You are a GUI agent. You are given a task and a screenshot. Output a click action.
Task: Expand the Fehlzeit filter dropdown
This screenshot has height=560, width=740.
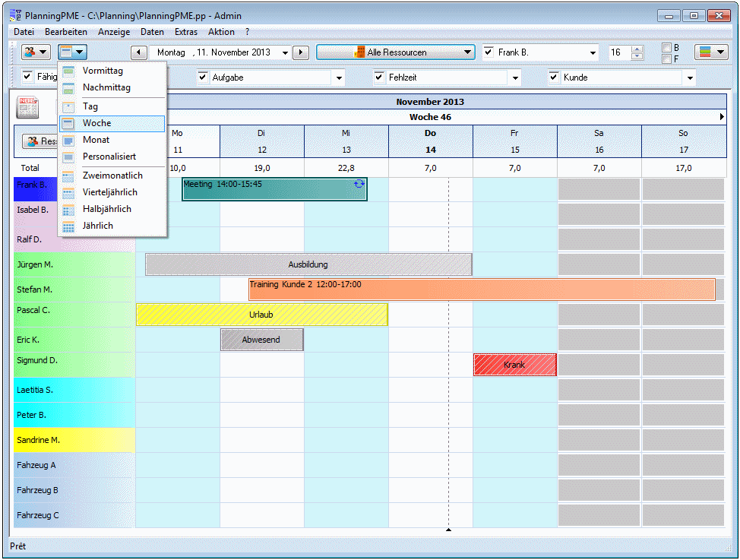515,78
